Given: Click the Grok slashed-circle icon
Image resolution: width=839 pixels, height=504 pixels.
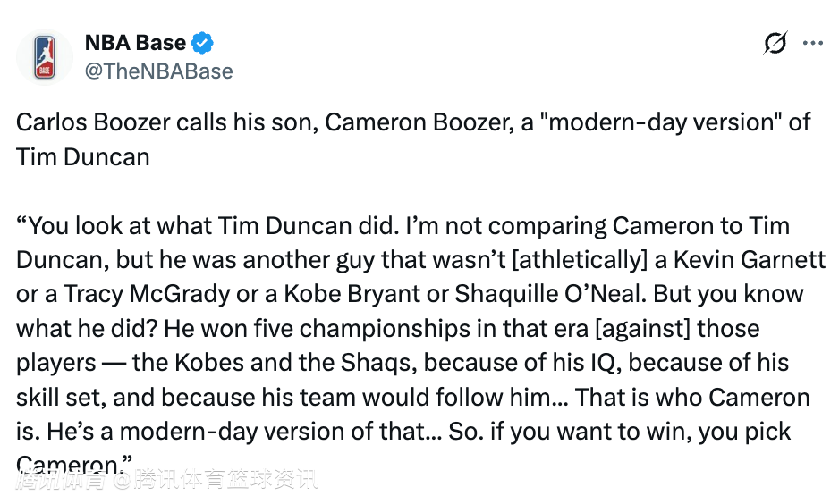Looking at the screenshot, I should [x=775, y=43].
